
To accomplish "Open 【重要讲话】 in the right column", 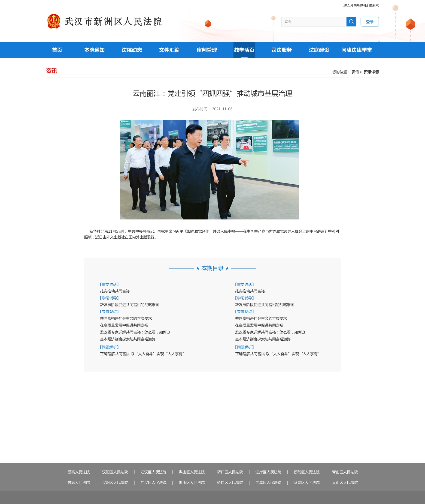I will [244, 285].
